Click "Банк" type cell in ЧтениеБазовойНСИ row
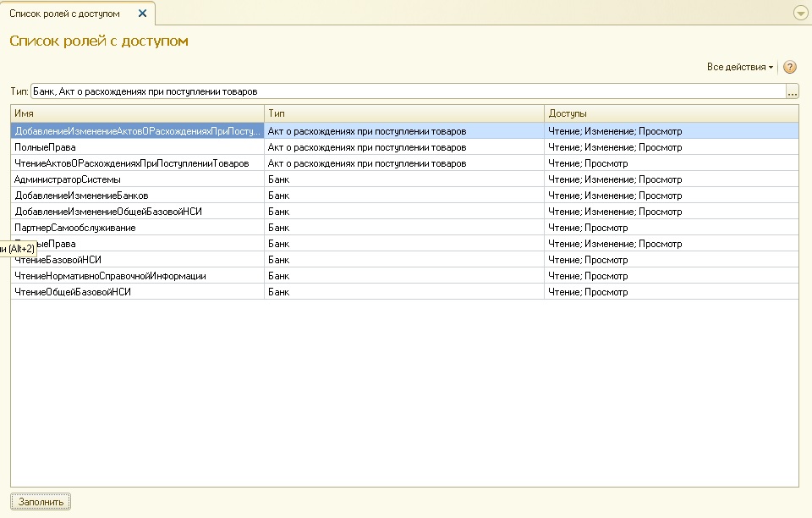Screen dimensions: 812x518 coord(404,260)
